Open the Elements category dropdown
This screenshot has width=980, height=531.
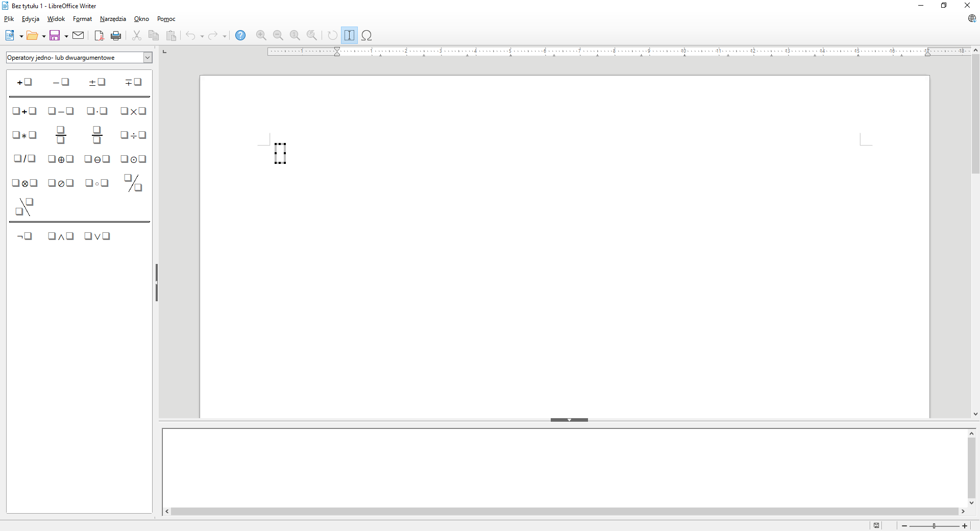click(x=148, y=58)
